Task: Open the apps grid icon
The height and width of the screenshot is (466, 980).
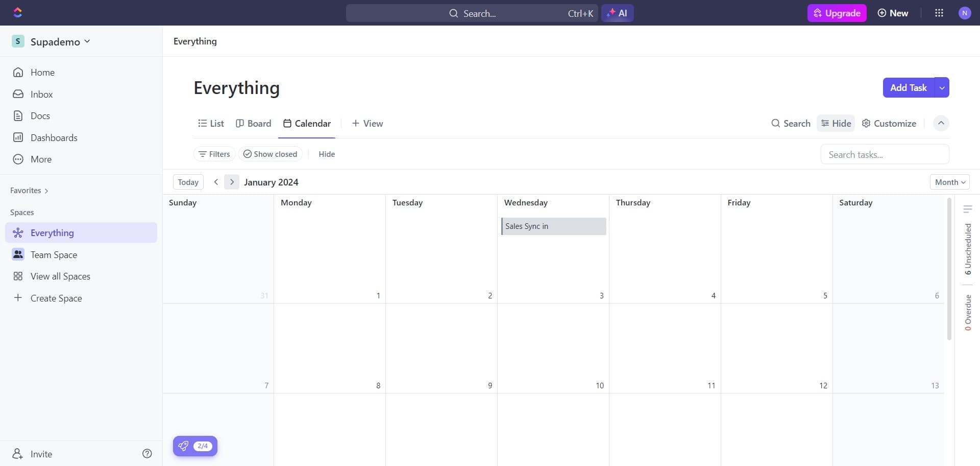Action: pyautogui.click(x=939, y=13)
